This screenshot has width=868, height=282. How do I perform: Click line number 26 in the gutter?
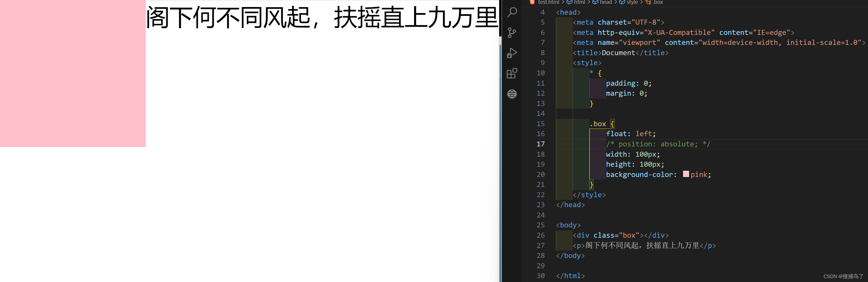coord(541,235)
